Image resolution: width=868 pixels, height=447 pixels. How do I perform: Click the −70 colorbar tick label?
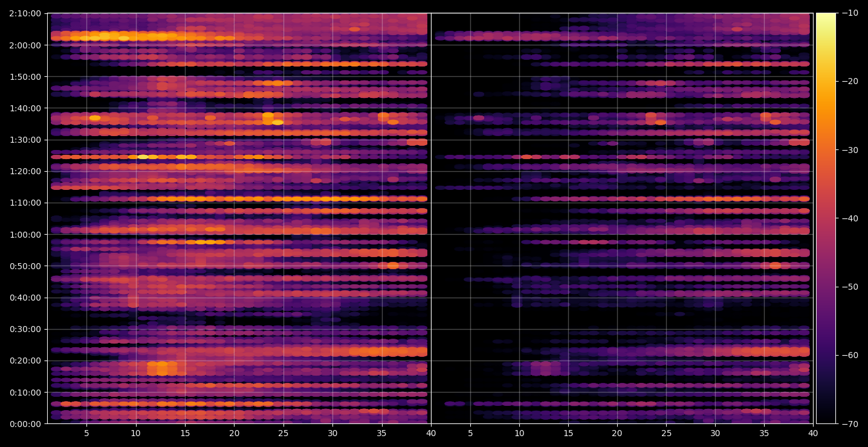tap(850, 424)
